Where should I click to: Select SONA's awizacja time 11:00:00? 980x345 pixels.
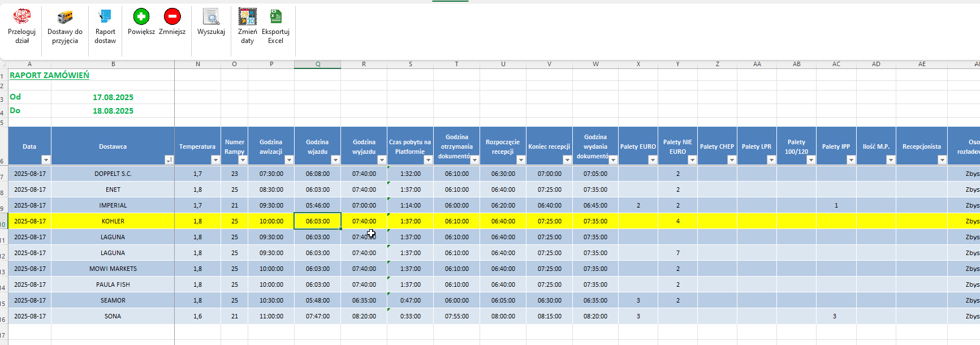click(271, 316)
